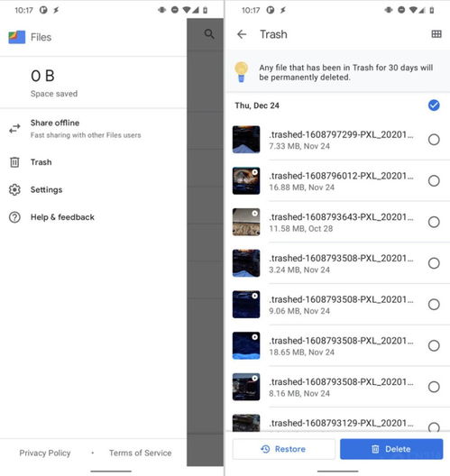Select the 16.88 MB trashed file
The height and width of the screenshot is (476, 450).
coord(434,181)
